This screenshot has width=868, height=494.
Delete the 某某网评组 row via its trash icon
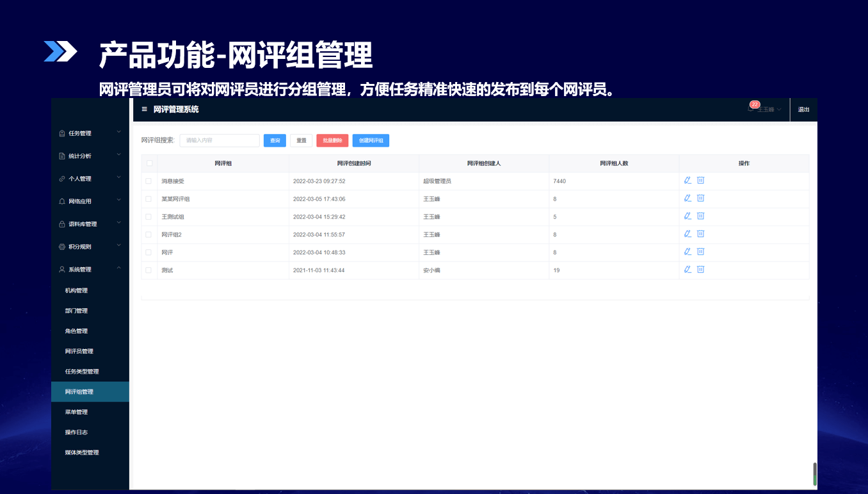coord(700,199)
